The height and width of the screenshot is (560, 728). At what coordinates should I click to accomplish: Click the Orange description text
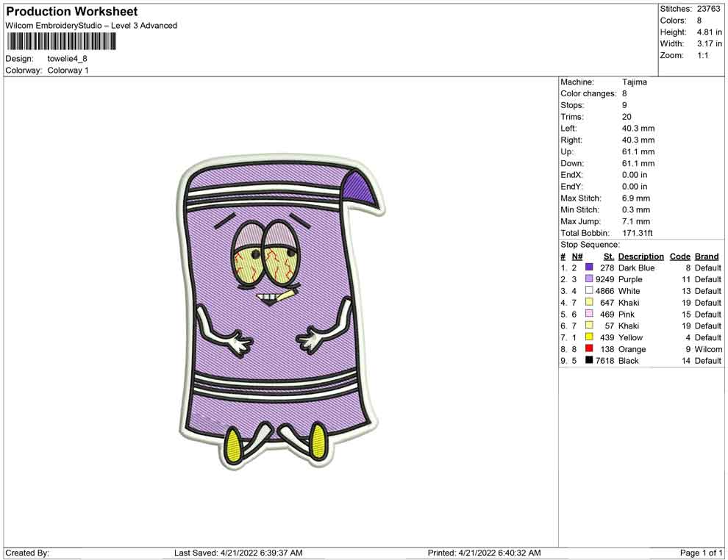point(632,349)
